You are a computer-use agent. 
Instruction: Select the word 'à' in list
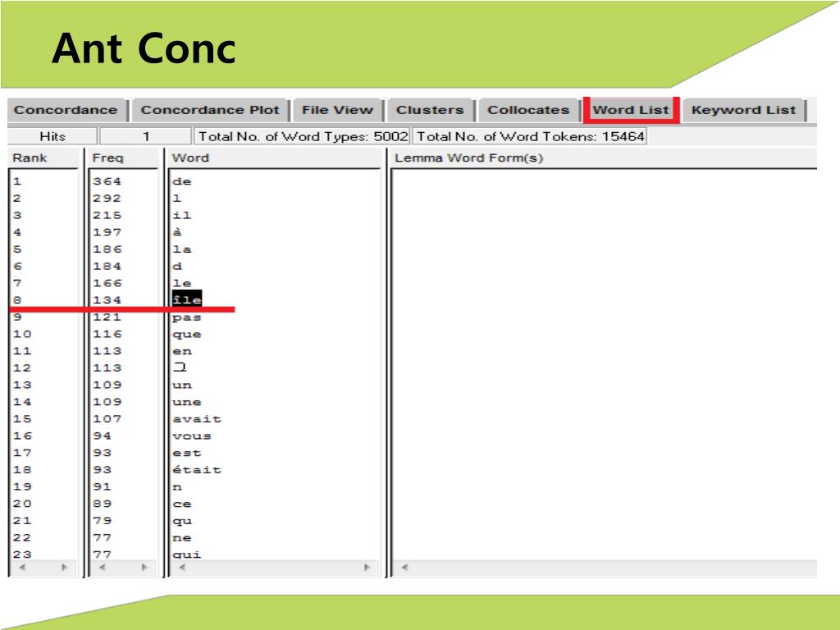177,232
